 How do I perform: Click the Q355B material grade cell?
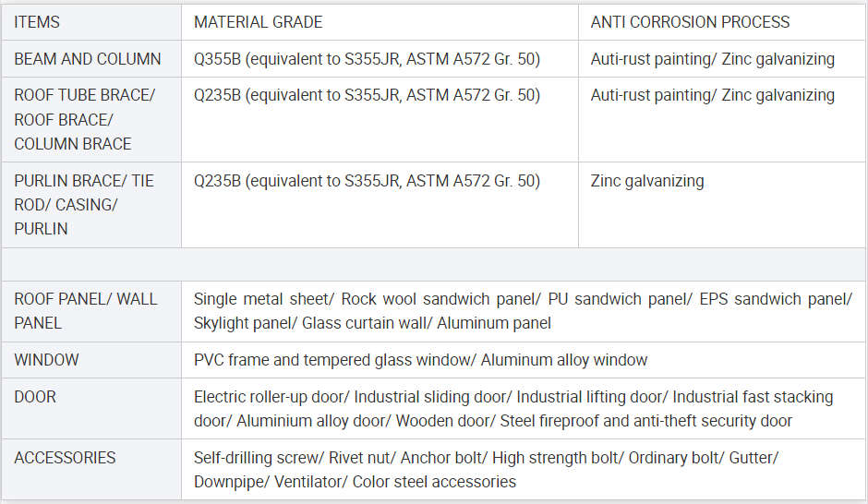(x=367, y=59)
